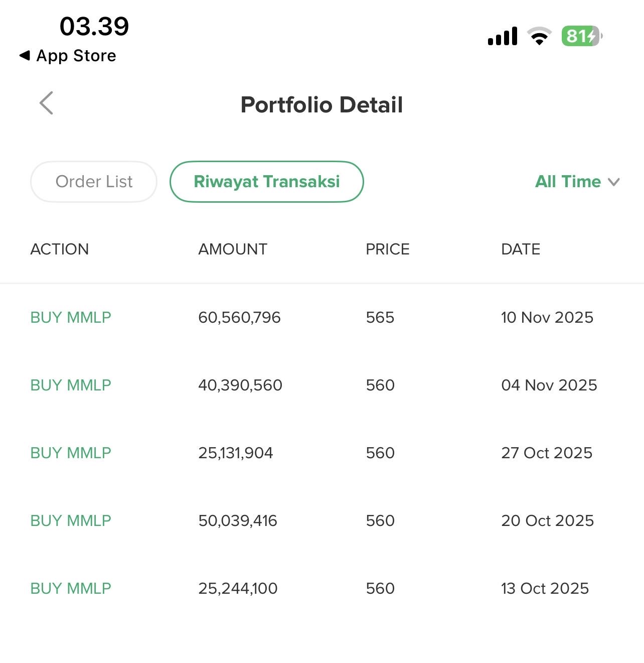Switch to Order List tab
The image size is (644, 663).
[x=94, y=182]
